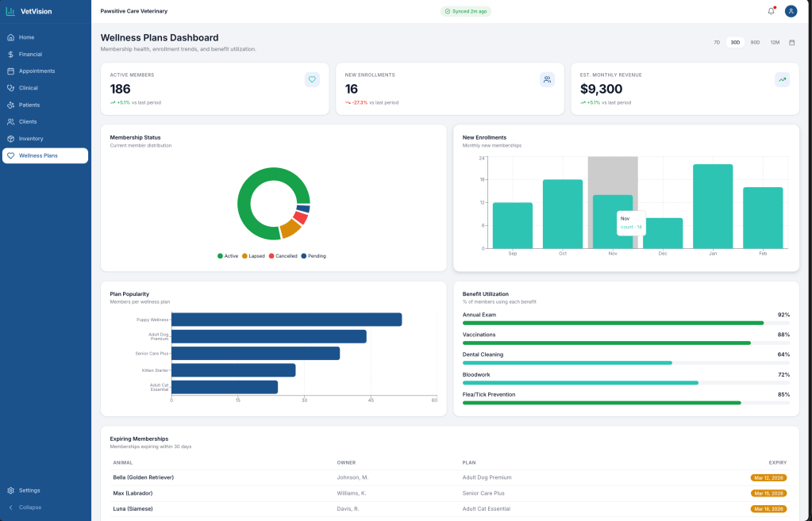Toggle the Lapsed legend item
812x521 pixels.
[252, 256]
